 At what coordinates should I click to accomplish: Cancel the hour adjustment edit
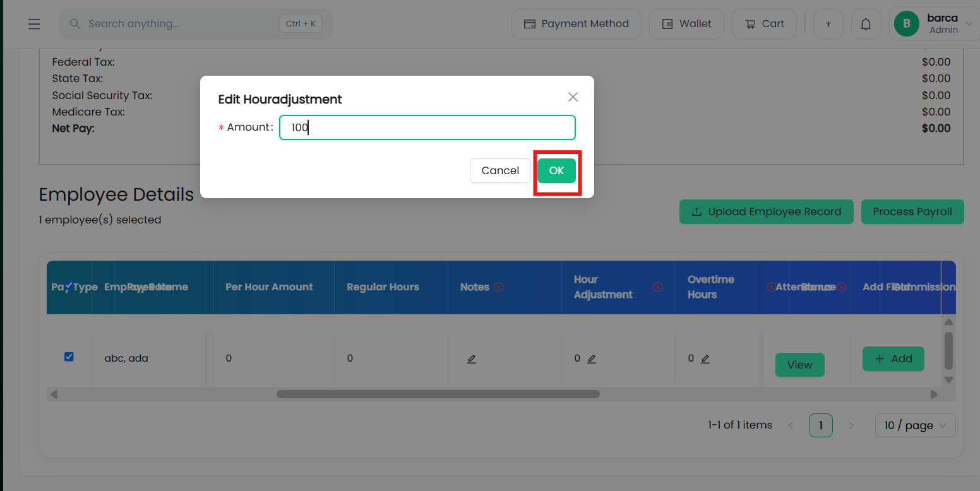point(500,170)
